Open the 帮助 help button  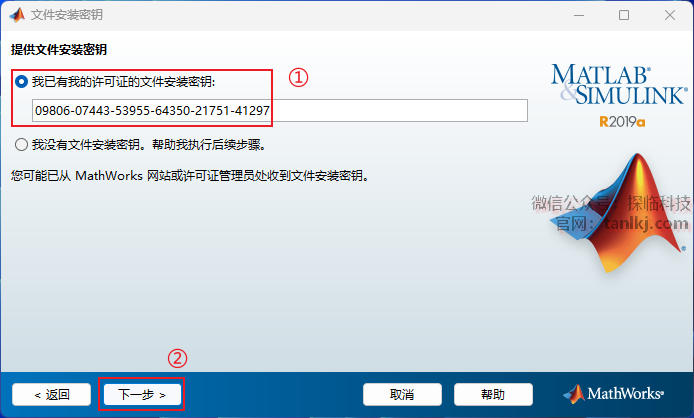pos(493,394)
